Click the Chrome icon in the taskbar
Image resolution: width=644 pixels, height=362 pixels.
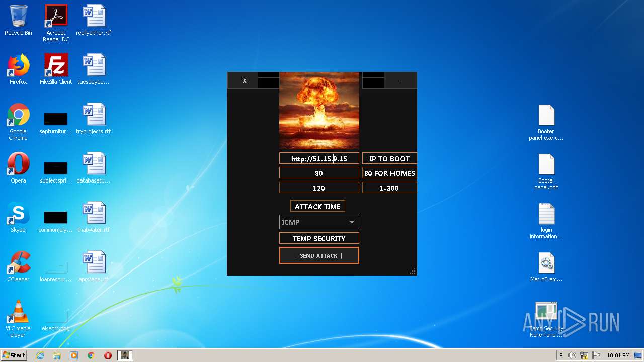91,355
